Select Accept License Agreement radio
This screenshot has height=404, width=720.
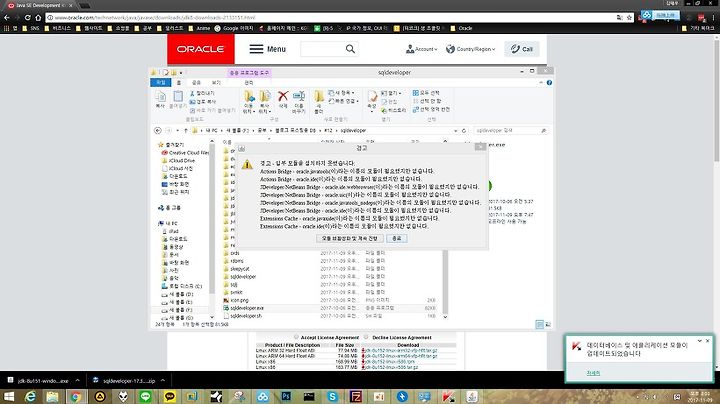pos(296,337)
